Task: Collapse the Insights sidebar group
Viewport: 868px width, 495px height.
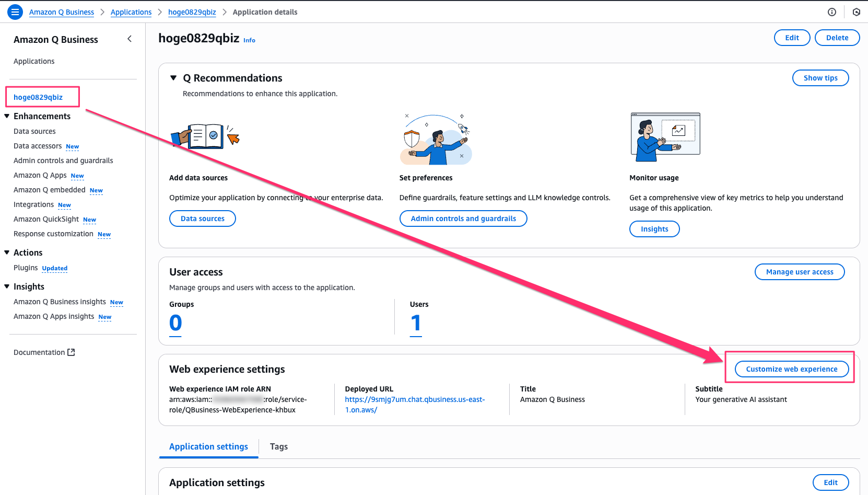Action: tap(7, 286)
